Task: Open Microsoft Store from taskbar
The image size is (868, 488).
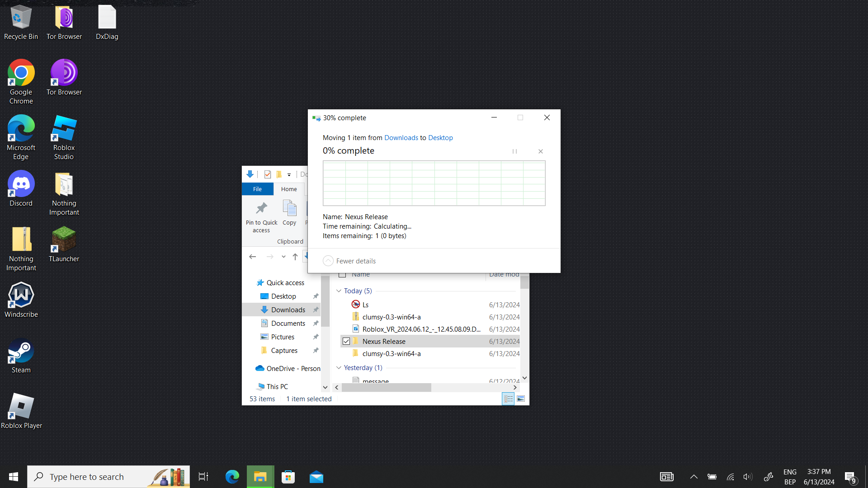Action: (x=288, y=477)
